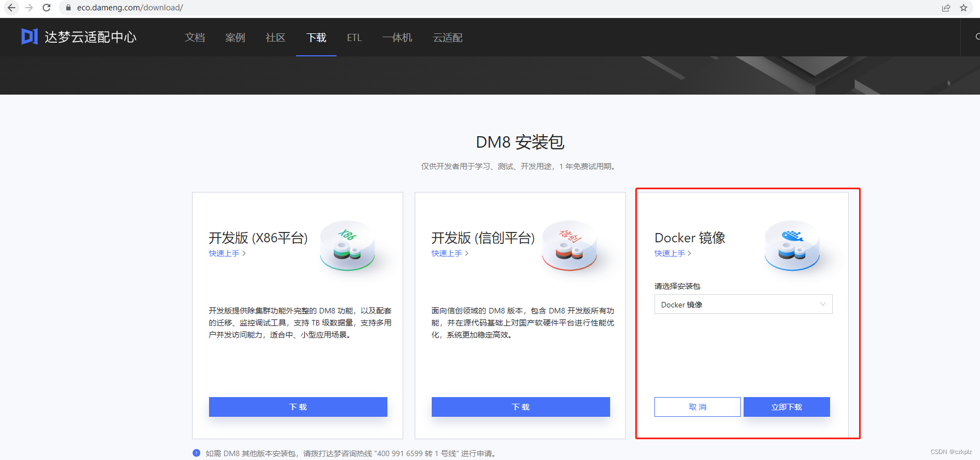Click the Docker 镜像 card title
This screenshot has height=460, width=980.
(x=690, y=238)
